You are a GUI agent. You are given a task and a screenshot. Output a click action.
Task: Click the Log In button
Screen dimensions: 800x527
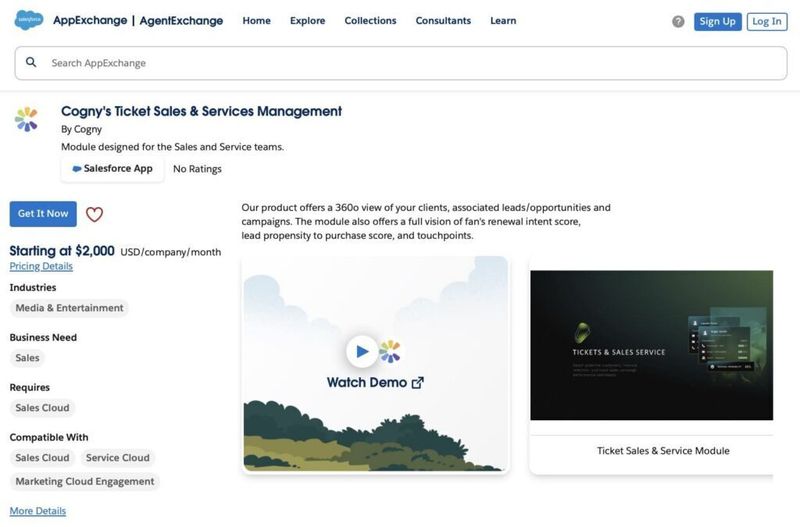[767, 21]
